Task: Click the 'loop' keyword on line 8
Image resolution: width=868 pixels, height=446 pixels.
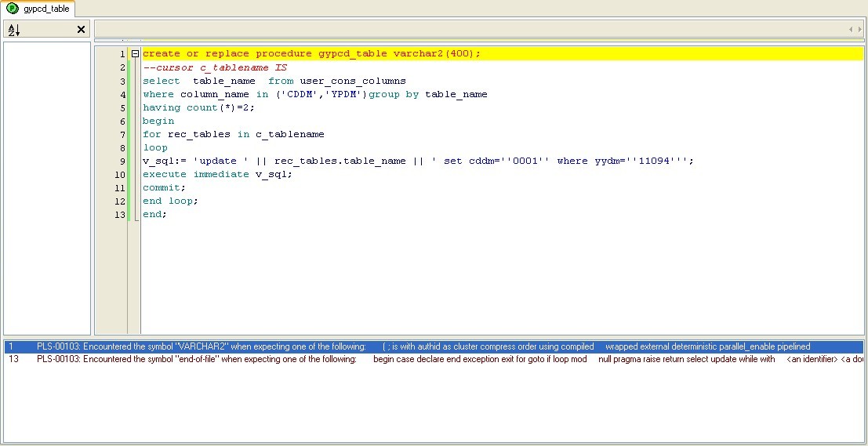Action: coord(155,147)
